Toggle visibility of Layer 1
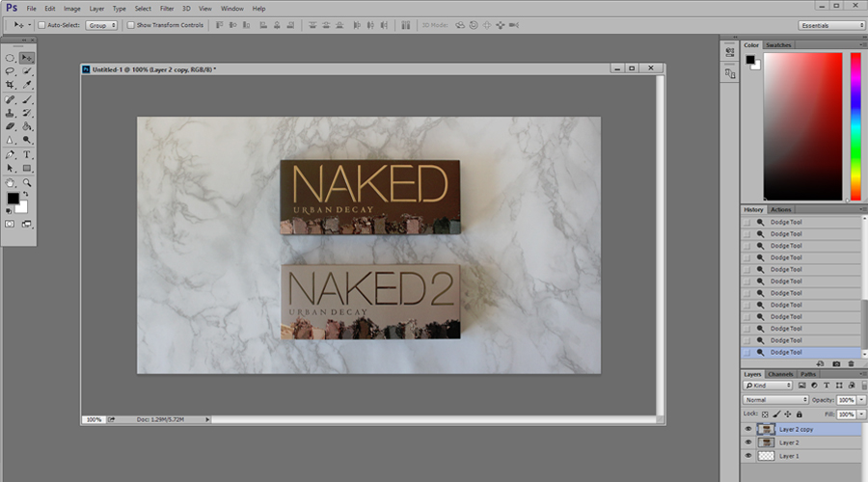This screenshot has height=482, width=868. click(747, 456)
